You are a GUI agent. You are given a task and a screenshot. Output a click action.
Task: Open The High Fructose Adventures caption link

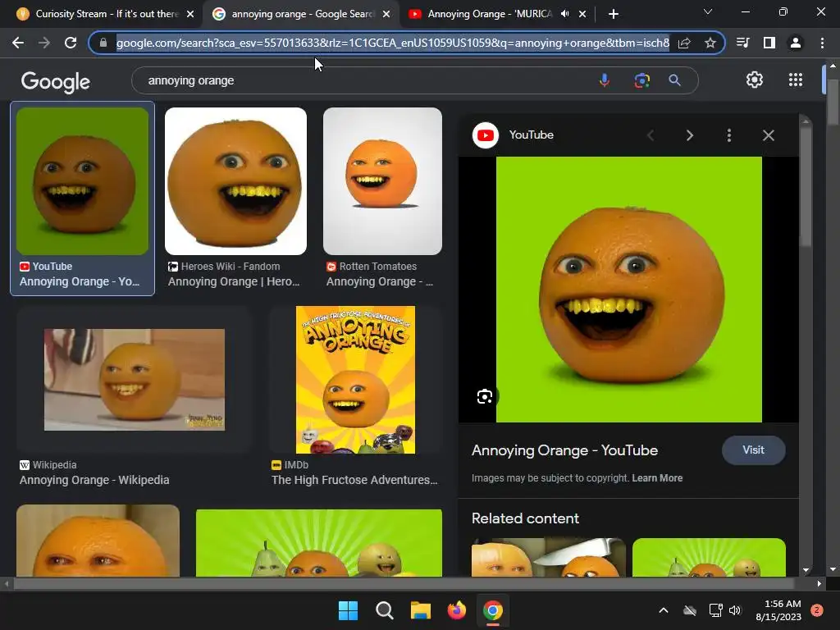pos(354,480)
